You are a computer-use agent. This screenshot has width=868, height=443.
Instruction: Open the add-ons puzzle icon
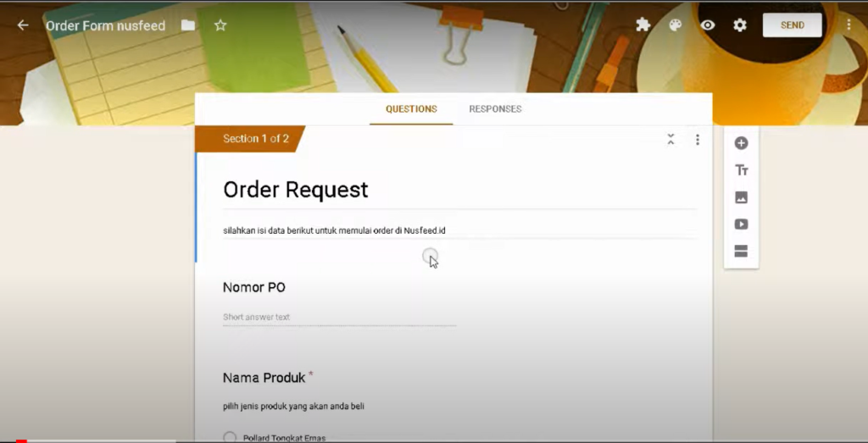[643, 25]
